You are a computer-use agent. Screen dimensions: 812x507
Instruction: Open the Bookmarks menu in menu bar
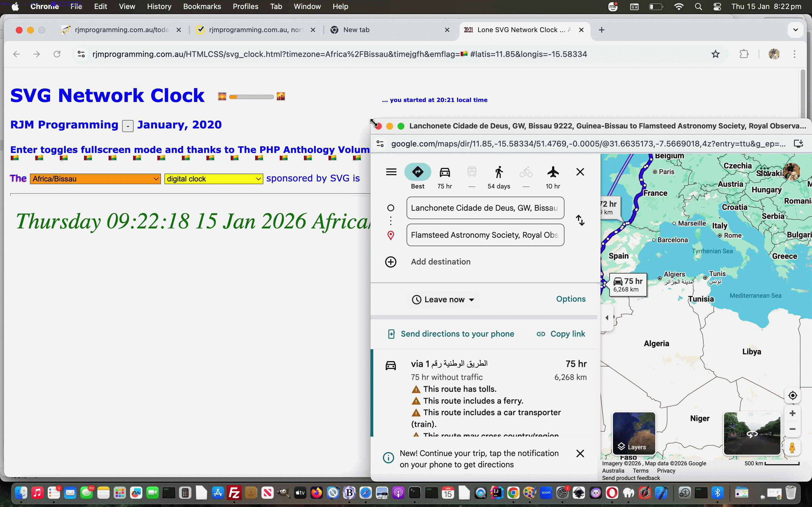(202, 6)
